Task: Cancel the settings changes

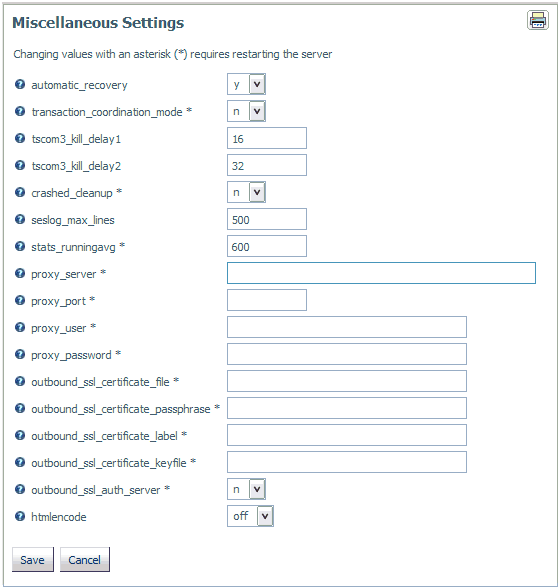Action: coord(85,560)
